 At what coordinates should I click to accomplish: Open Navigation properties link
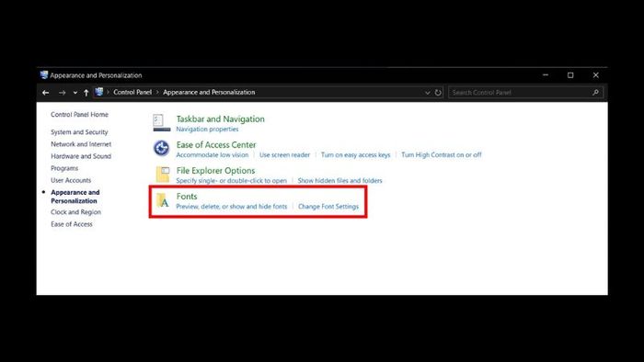(x=207, y=130)
